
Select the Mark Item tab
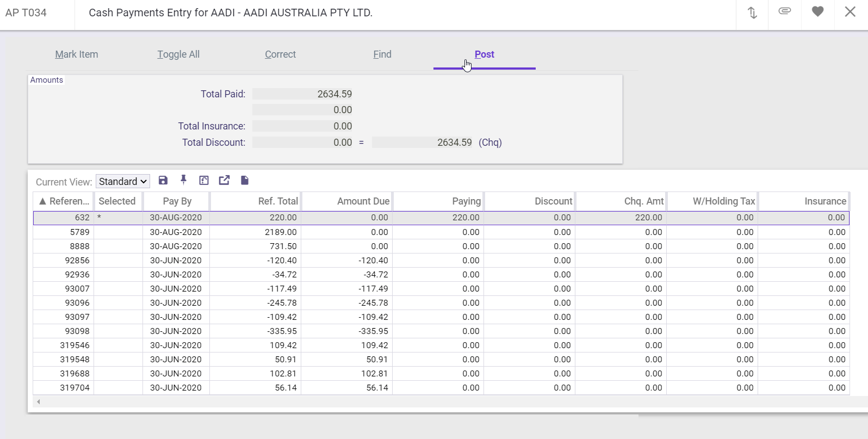tap(77, 54)
